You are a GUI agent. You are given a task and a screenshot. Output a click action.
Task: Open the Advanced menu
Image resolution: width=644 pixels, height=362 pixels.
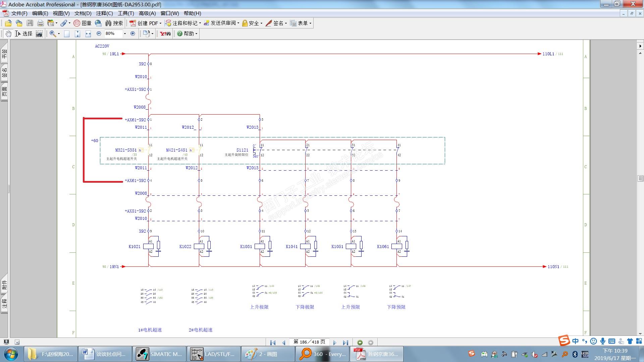click(147, 13)
